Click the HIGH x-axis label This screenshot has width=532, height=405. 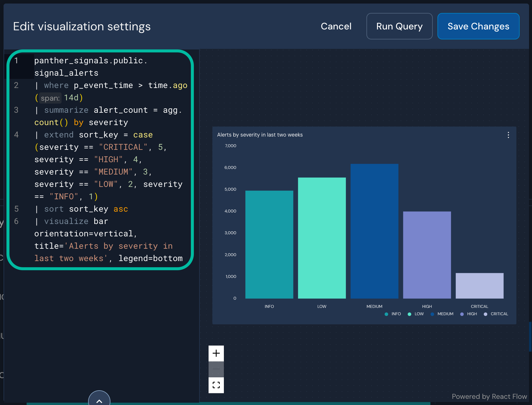tap(427, 306)
